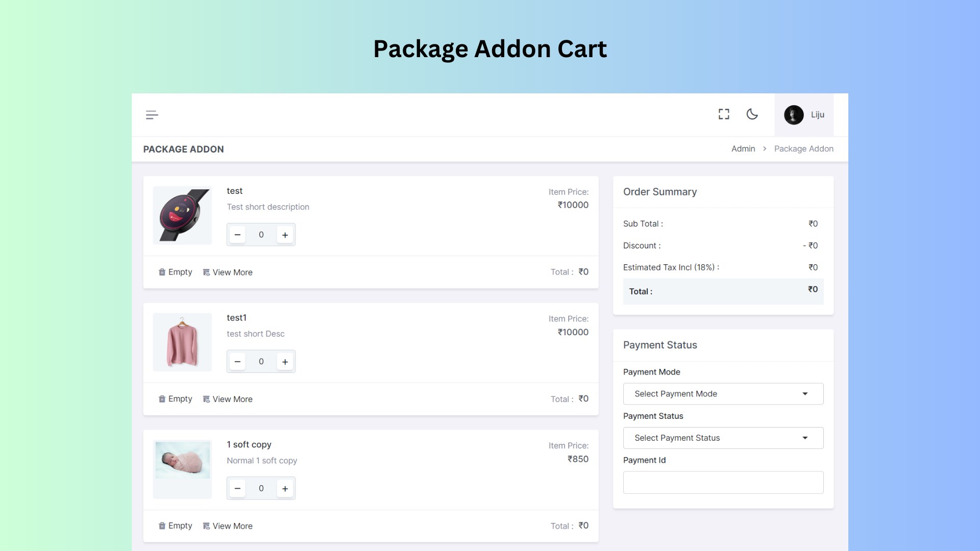Click the Payment Id input field

coord(723,482)
